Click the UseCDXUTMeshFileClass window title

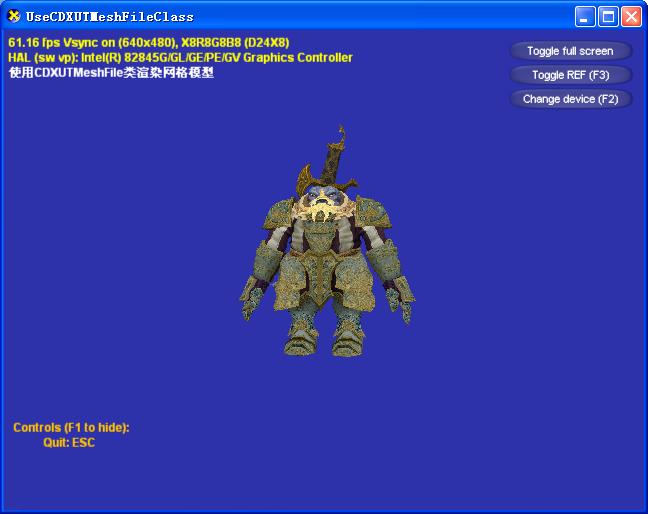110,17
